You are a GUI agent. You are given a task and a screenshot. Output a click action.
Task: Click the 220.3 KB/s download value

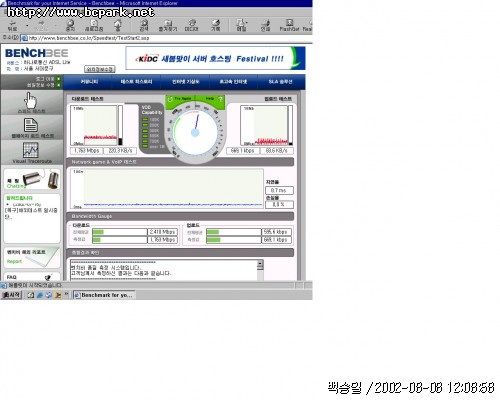pyautogui.click(x=120, y=151)
